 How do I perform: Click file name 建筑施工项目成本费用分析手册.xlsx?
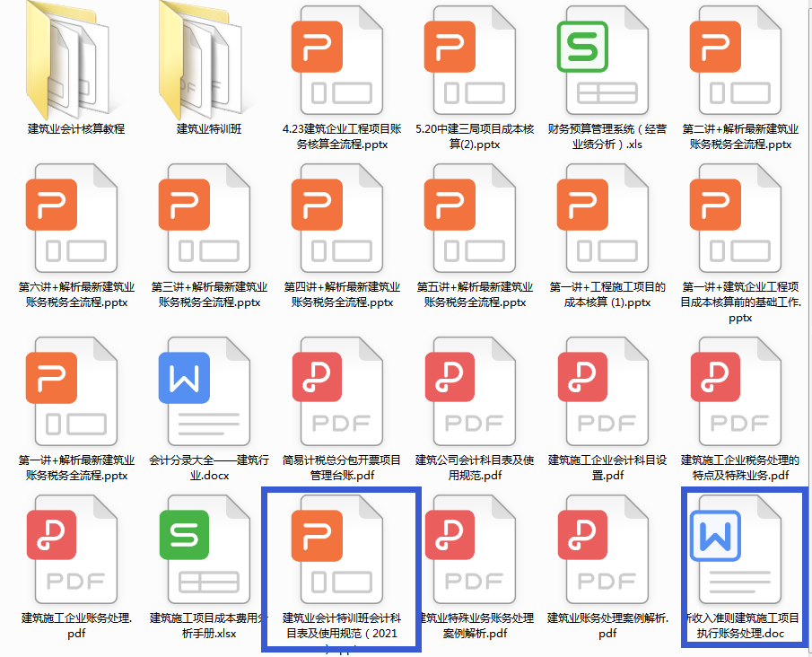209,626
